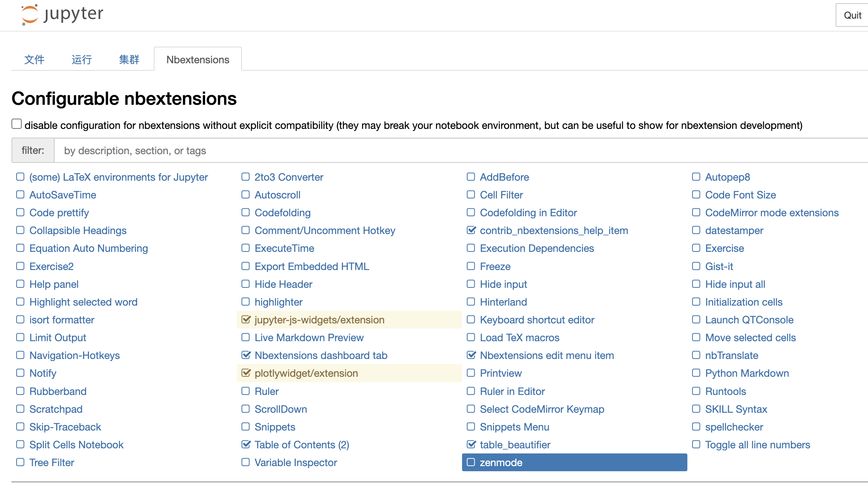Select the Freeze extension
868x491 pixels.
click(x=495, y=266)
